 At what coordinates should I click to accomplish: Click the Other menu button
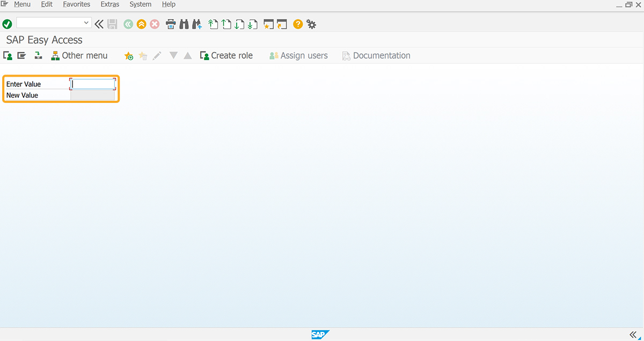click(79, 55)
